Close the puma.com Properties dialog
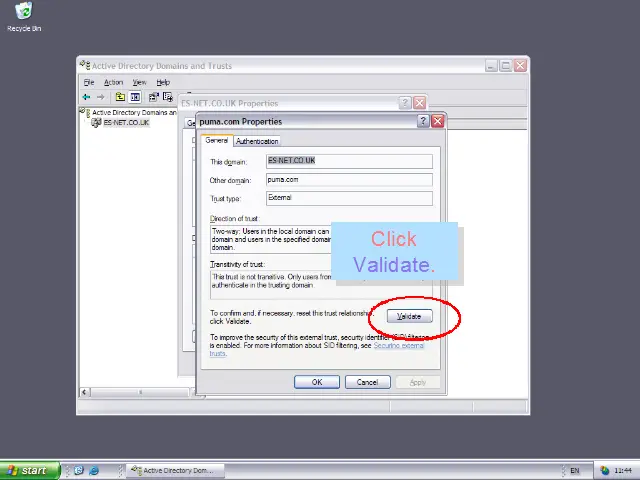Image resolution: width=640 pixels, height=480 pixels. 438,121
